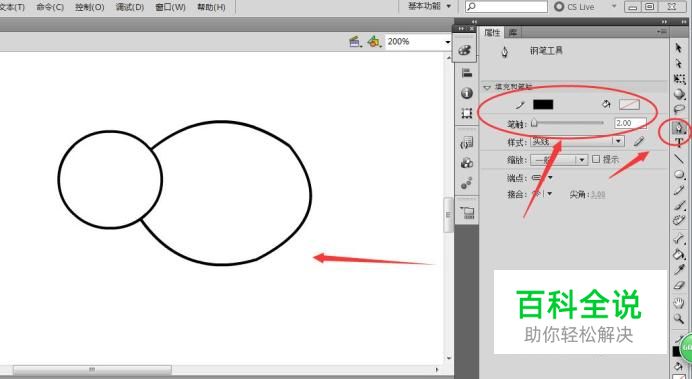Image resolution: width=692 pixels, height=379 pixels.
Task: Open the Info panel icon
Action: click(466, 93)
